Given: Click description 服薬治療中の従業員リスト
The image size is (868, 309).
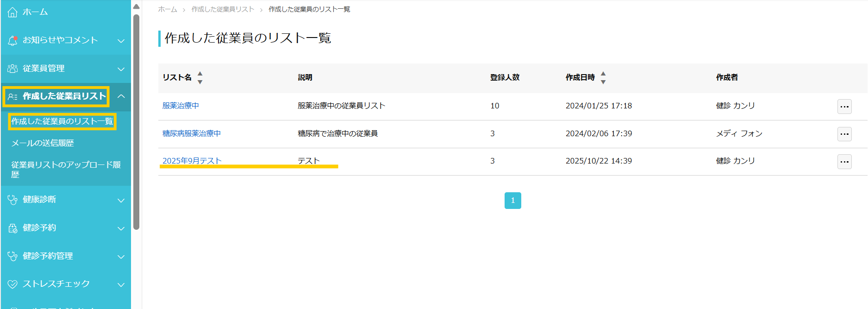Looking at the screenshot, I should (x=342, y=106).
